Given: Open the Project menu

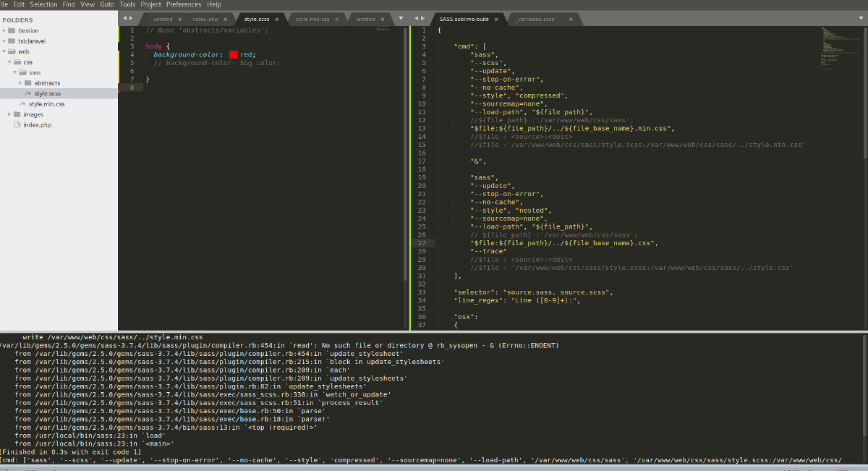Looking at the screenshot, I should [x=151, y=4].
